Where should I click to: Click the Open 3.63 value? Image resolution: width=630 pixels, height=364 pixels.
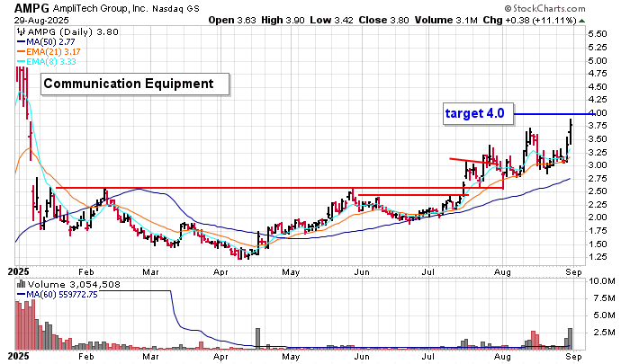click(x=232, y=20)
